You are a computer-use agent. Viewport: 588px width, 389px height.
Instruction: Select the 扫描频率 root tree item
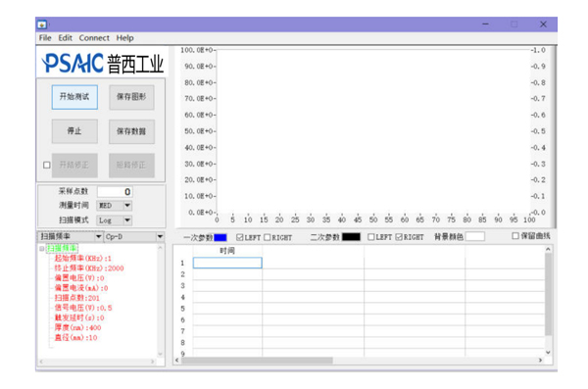click(x=62, y=248)
